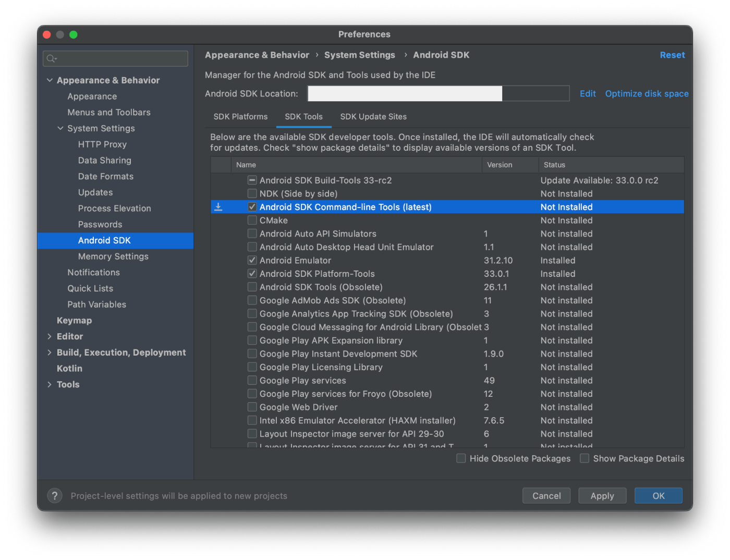
Task: Select Android SDK in sidebar
Action: (x=115, y=240)
